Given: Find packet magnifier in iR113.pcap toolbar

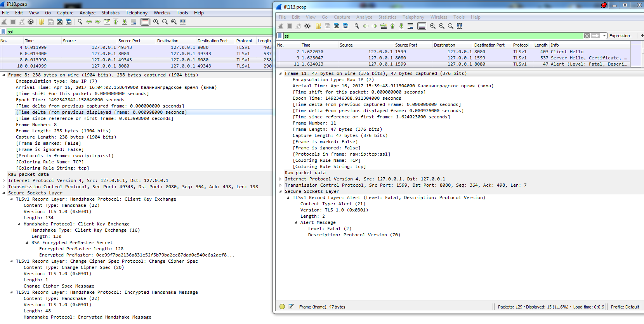Looking at the screenshot, I should 357,26.
